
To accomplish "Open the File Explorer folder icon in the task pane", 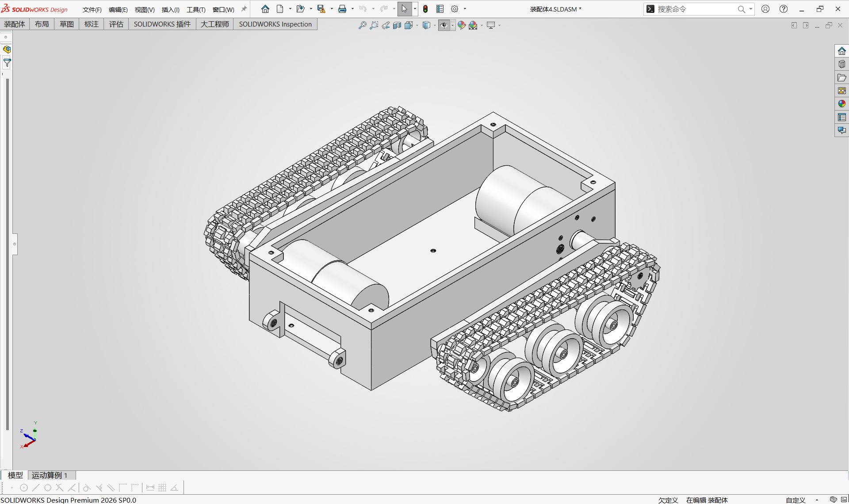I will coord(842,77).
